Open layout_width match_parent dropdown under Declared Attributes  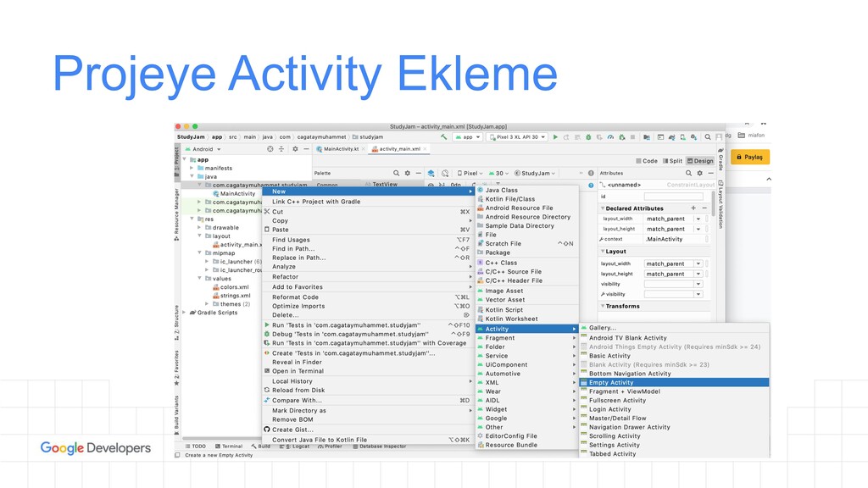(x=698, y=219)
